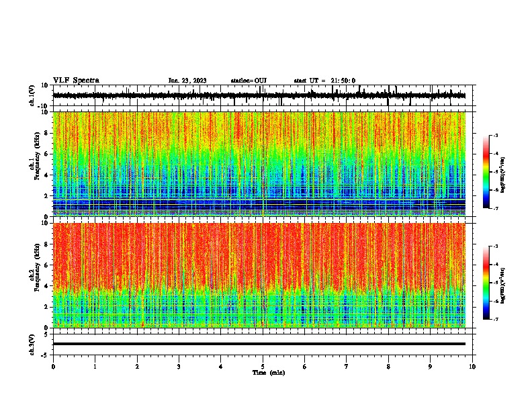The image size is (532, 411).
Task: Click inside the ch.2 spectrogram panel
Action: click(259, 275)
